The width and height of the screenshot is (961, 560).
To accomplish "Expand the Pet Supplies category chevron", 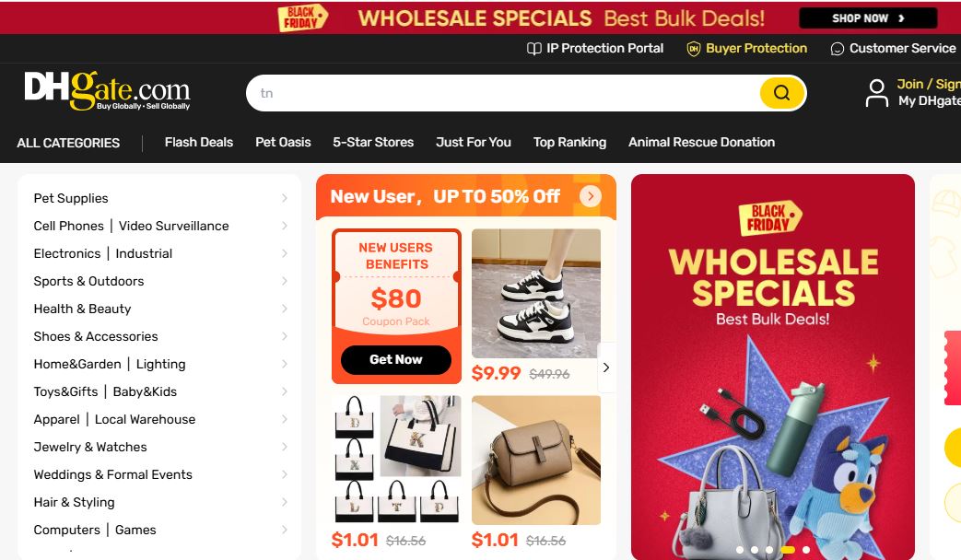I will 285,198.
